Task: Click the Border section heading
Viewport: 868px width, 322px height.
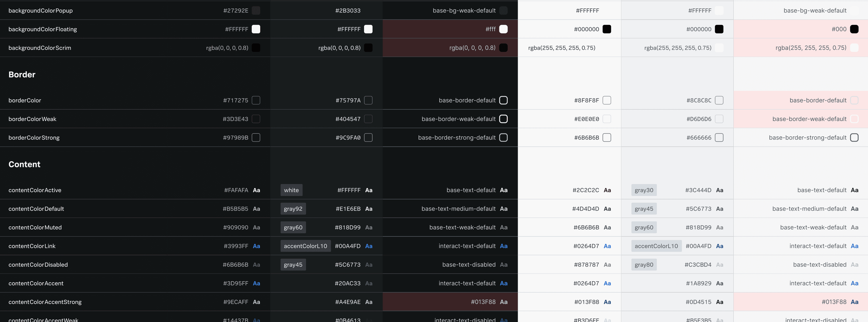Action: [22, 74]
